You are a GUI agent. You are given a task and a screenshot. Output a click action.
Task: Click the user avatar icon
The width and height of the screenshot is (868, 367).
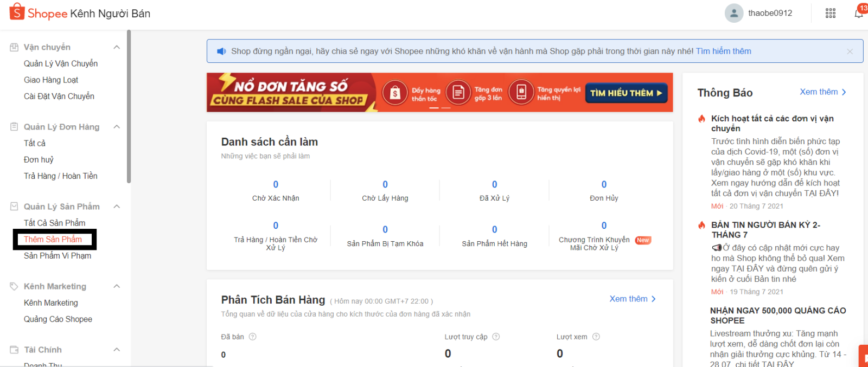pos(733,14)
